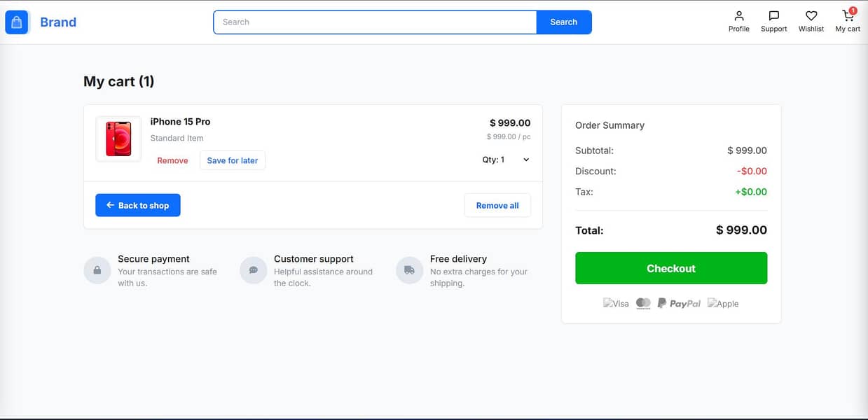Save iPhone 15 Pro for later
Viewport: 868px width, 420px height.
click(233, 160)
